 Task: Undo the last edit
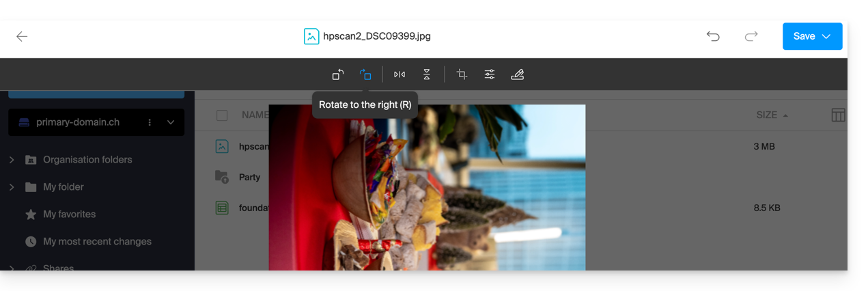713,36
